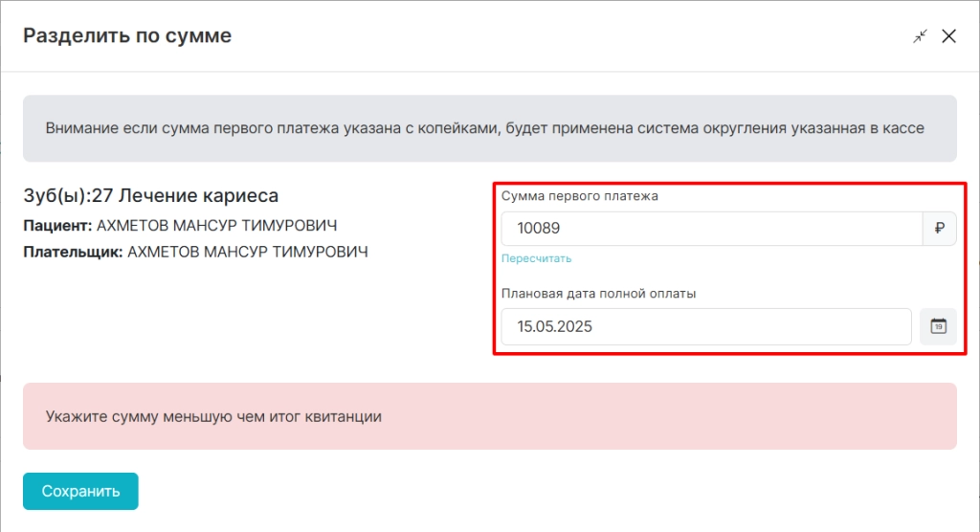
Task: Click the Разделить по сумме dialog title
Action: tap(127, 35)
